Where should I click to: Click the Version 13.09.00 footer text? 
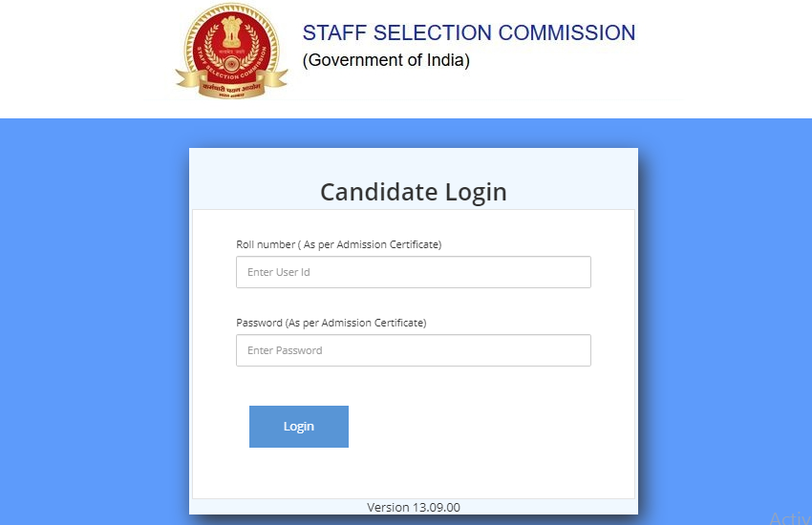tap(413, 508)
